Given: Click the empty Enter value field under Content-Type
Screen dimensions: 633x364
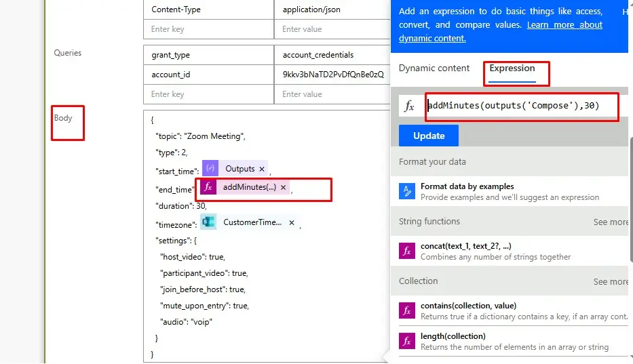Looking at the screenshot, I should pos(332,29).
